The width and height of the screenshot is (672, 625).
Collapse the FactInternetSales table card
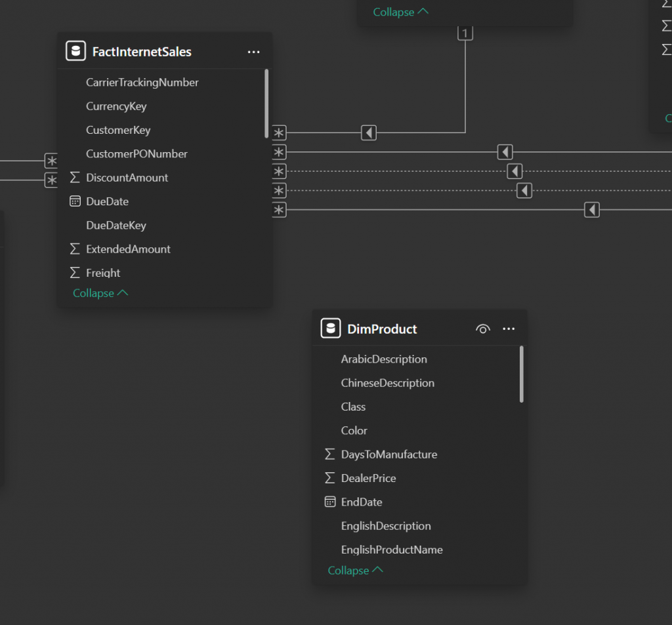pos(100,293)
